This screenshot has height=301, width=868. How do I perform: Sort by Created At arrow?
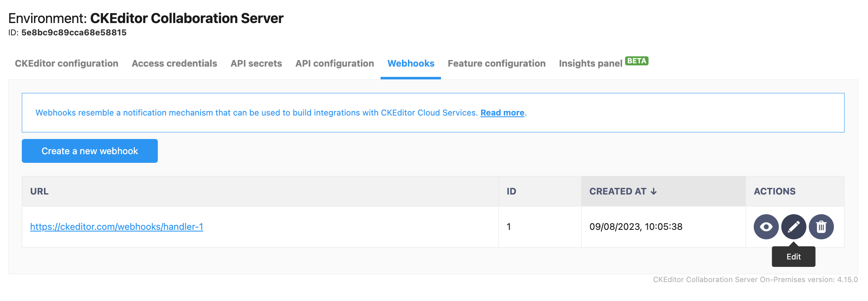(653, 191)
